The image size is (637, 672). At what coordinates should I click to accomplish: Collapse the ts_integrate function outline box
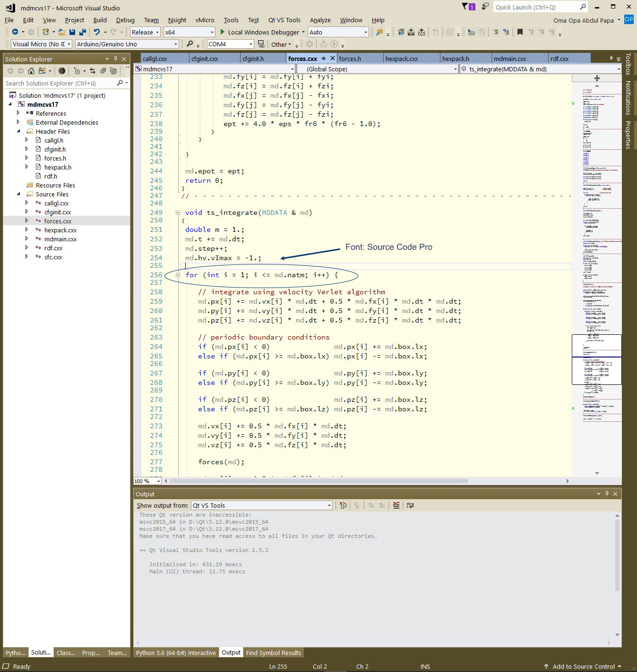[178, 213]
